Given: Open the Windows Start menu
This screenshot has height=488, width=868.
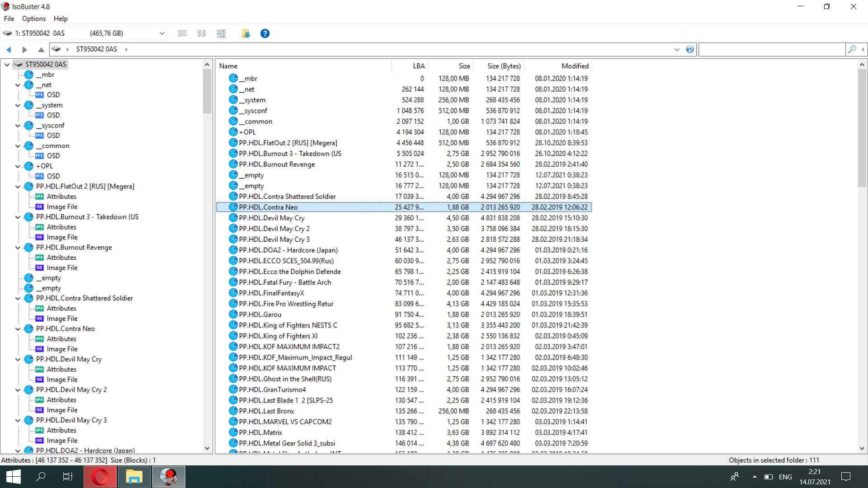Looking at the screenshot, I should (14, 477).
